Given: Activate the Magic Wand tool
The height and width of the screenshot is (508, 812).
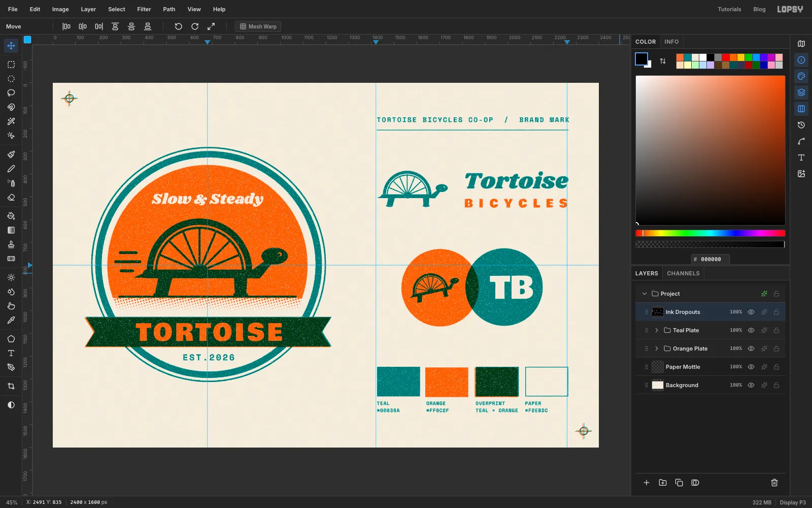Looking at the screenshot, I should point(11,121).
